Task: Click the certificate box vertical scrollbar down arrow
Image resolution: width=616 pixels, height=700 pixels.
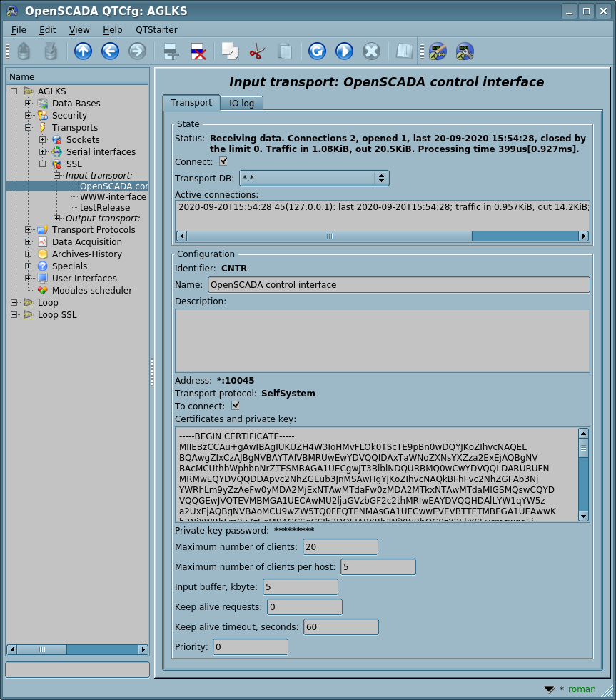Action: click(583, 516)
